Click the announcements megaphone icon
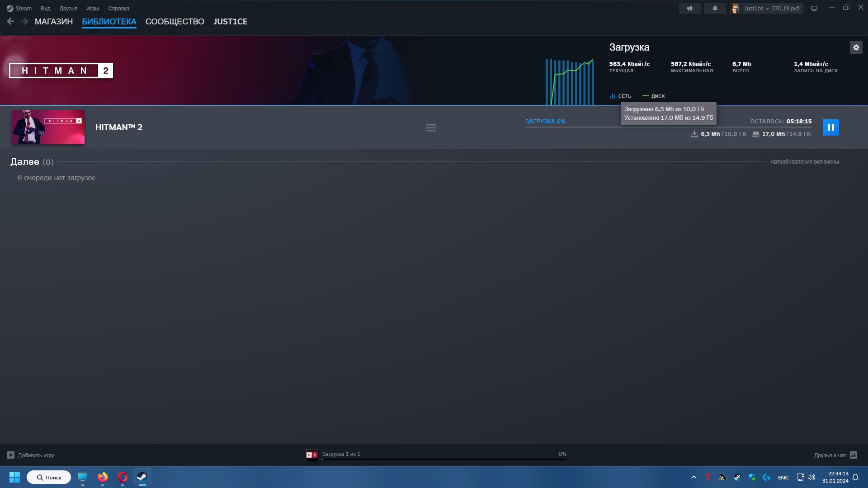Screen dimensions: 868x488 pos(689,9)
